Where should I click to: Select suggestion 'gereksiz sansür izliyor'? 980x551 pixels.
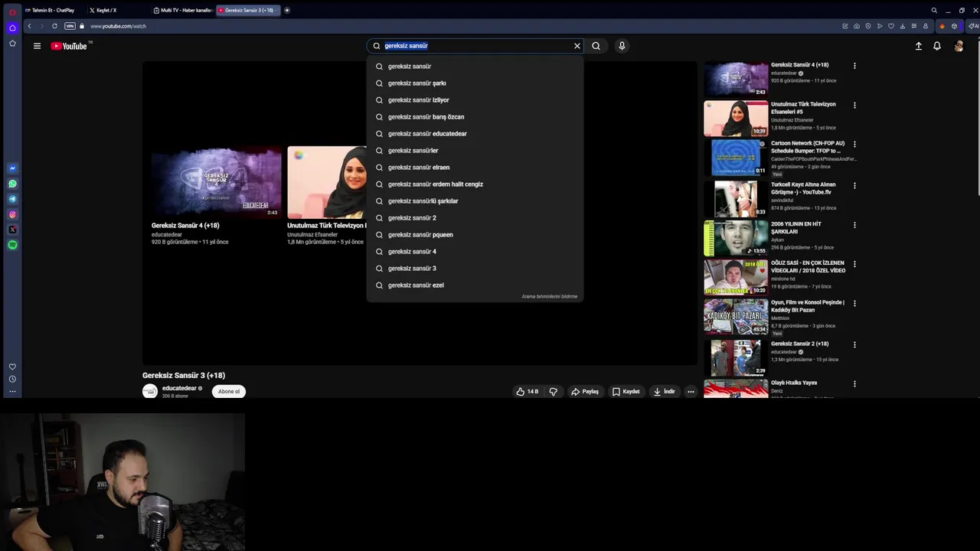point(475,100)
